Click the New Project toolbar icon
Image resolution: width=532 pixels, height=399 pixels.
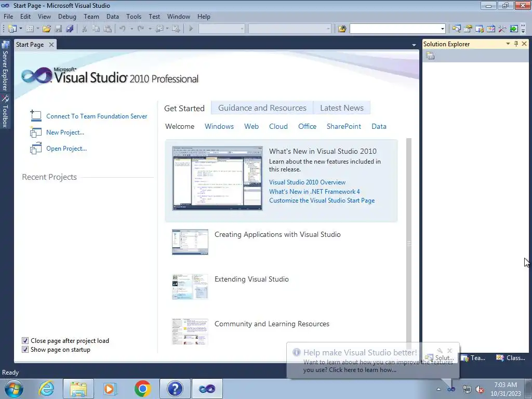[12, 29]
